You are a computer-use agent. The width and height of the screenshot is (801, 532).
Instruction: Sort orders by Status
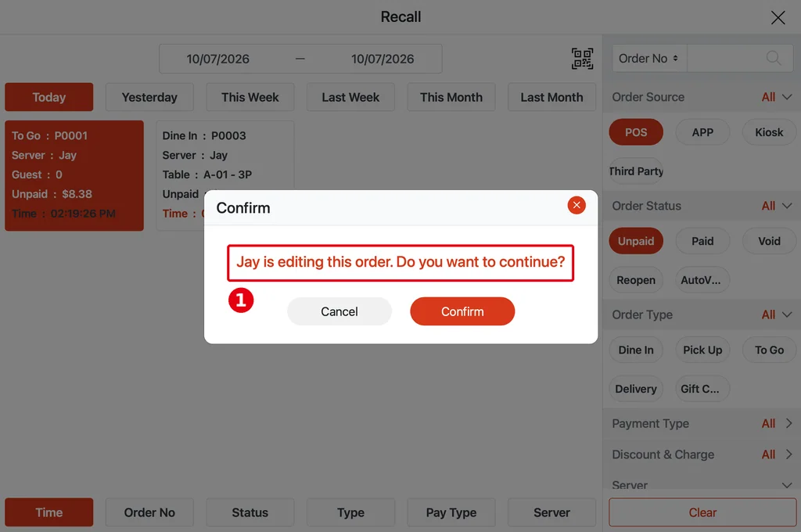click(x=250, y=512)
